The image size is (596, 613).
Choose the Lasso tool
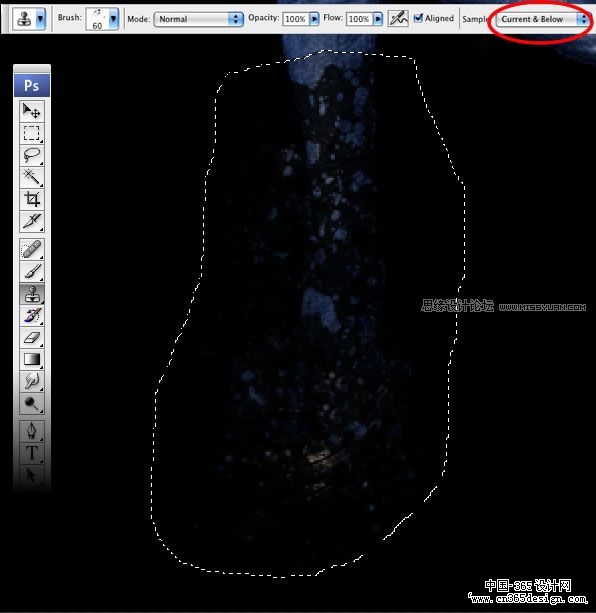[32, 155]
